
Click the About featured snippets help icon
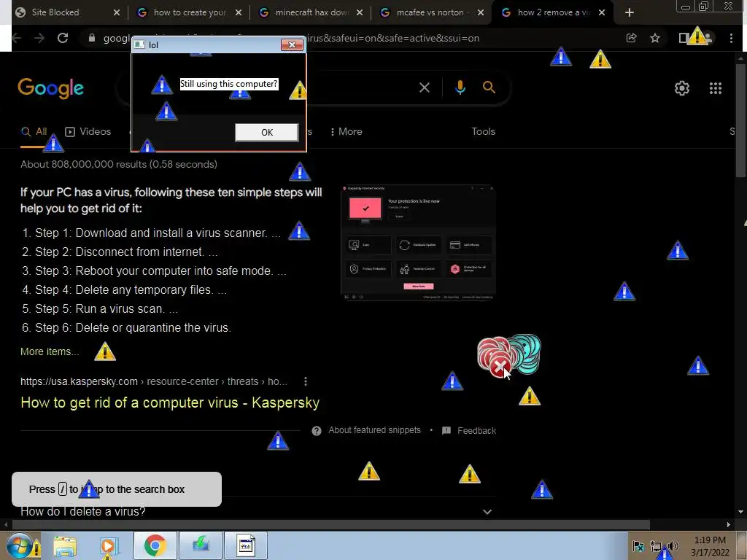pos(317,430)
